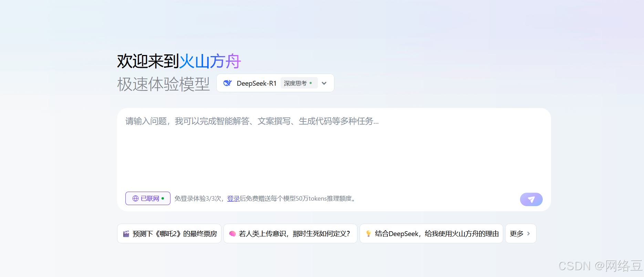Click the 更多 button text
644x277 pixels.
point(517,234)
